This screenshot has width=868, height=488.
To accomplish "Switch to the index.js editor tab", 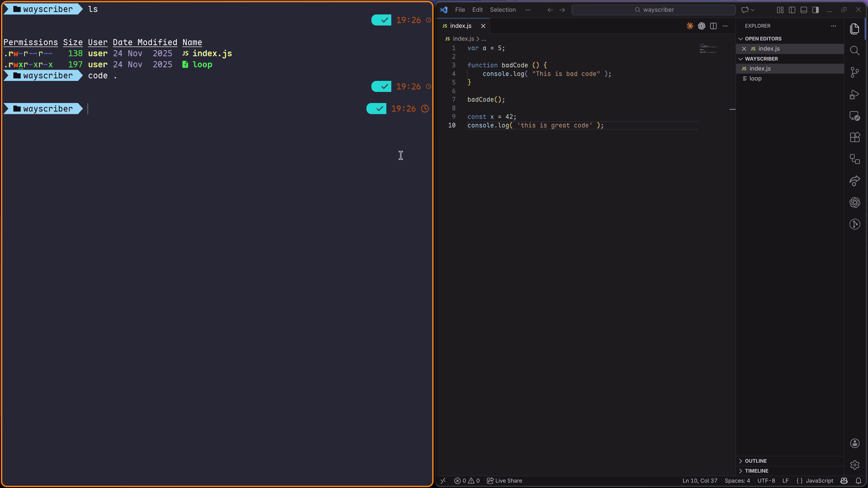I will (460, 26).
